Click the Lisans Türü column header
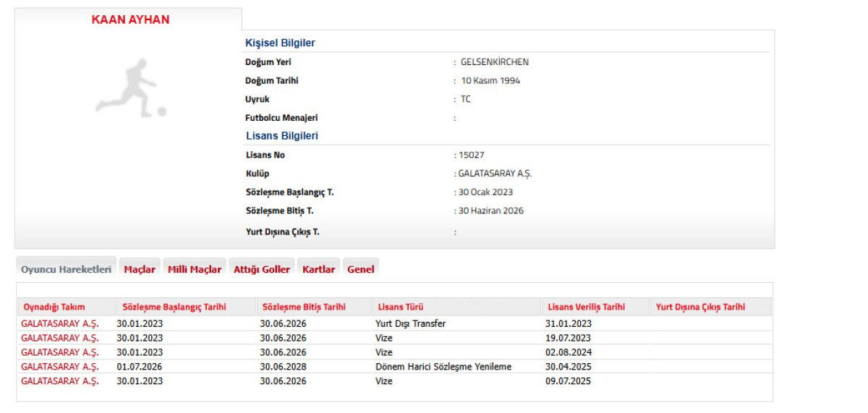The image size is (868, 413). coord(401,307)
